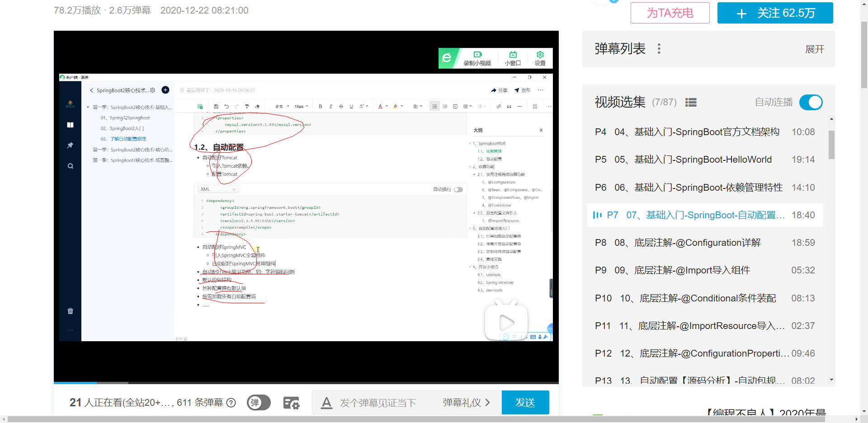Click the page vertical scrollbar thumb
Screen dimensions: 868x423
pyautogui.click(x=864, y=54)
